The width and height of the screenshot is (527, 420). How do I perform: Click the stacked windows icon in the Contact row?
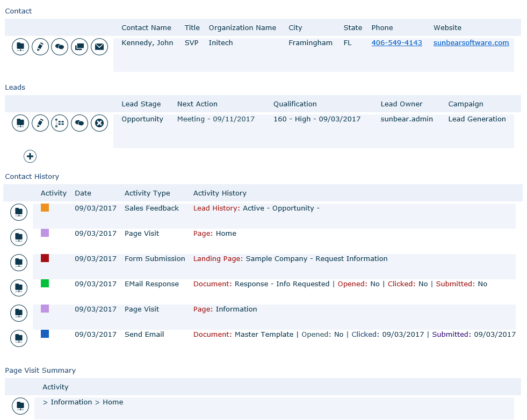pos(80,47)
